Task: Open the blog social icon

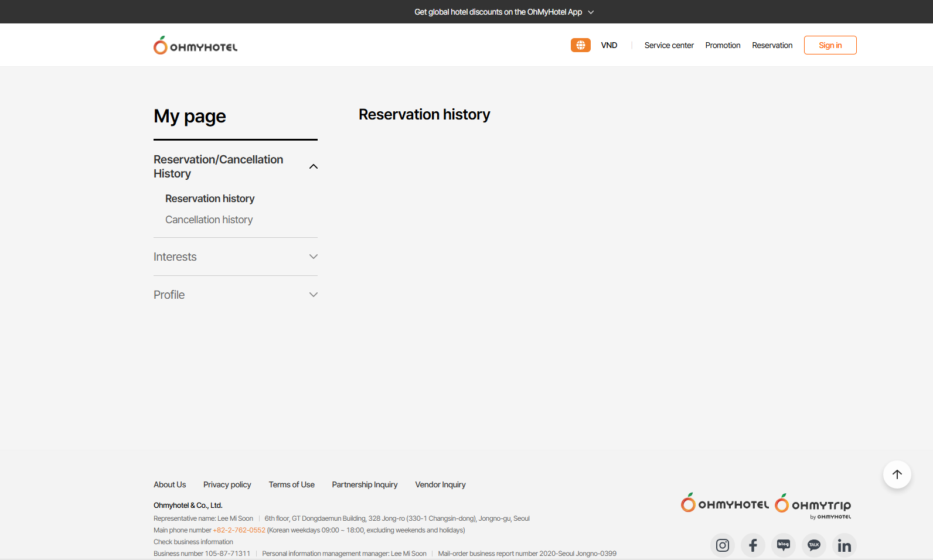Action: (x=784, y=545)
